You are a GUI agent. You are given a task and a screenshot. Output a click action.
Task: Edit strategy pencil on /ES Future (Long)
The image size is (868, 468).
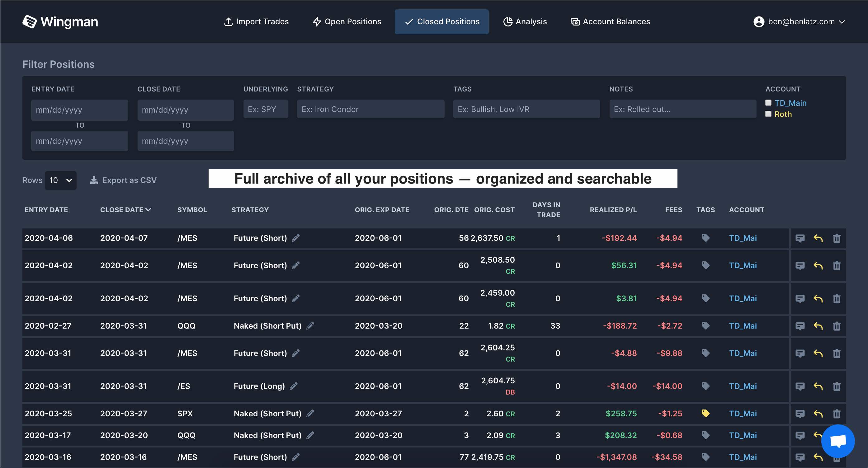[x=294, y=386]
